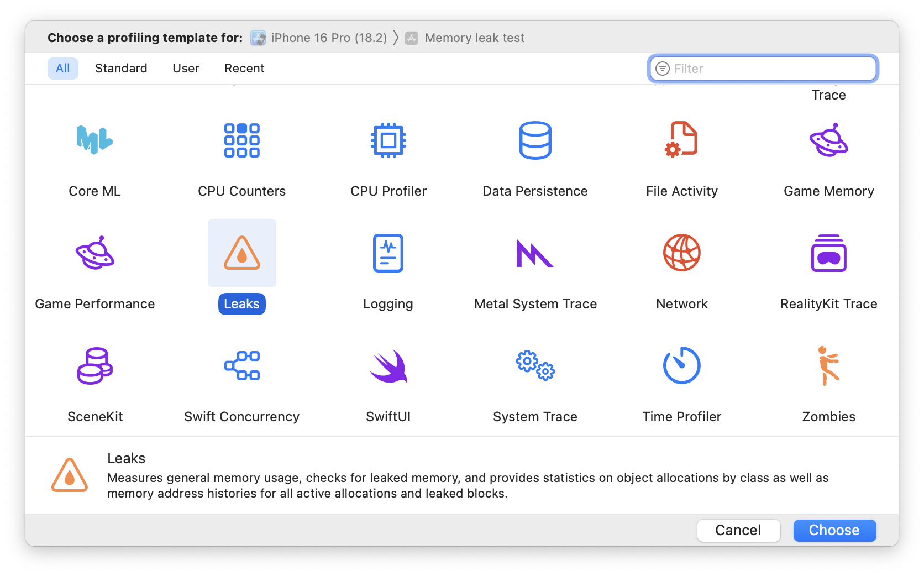The height and width of the screenshot is (576, 924).
Task: Click the SwiftUI label
Action: [389, 417]
